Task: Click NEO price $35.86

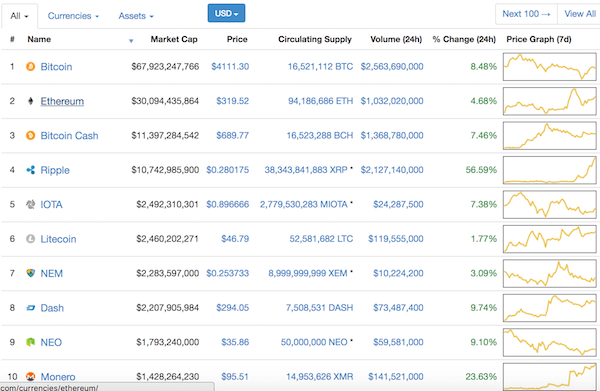Action: (235, 342)
